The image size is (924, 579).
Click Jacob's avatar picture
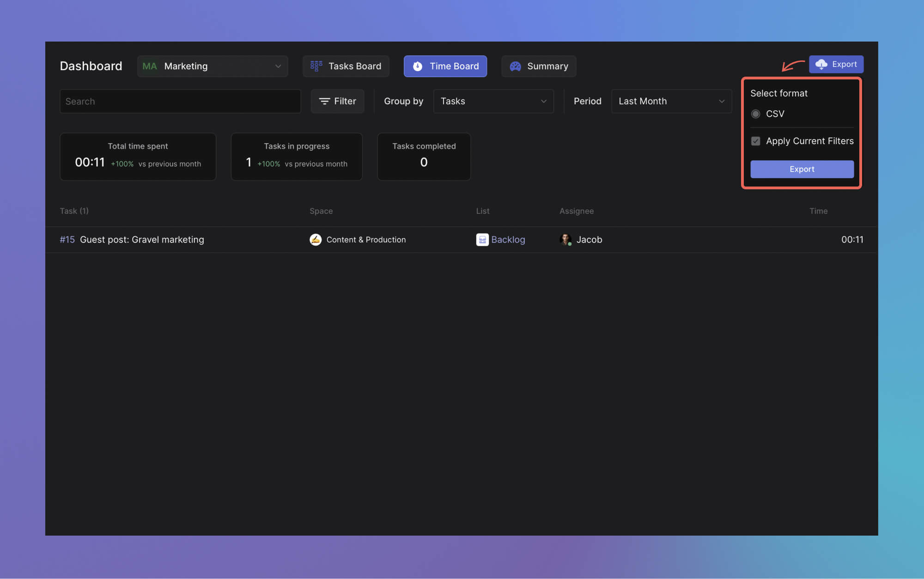pyautogui.click(x=565, y=239)
